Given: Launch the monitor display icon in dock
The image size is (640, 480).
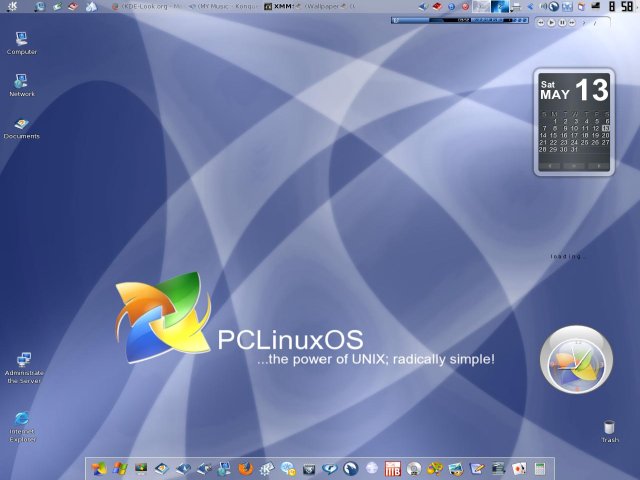Looking at the screenshot, I should [x=141, y=469].
